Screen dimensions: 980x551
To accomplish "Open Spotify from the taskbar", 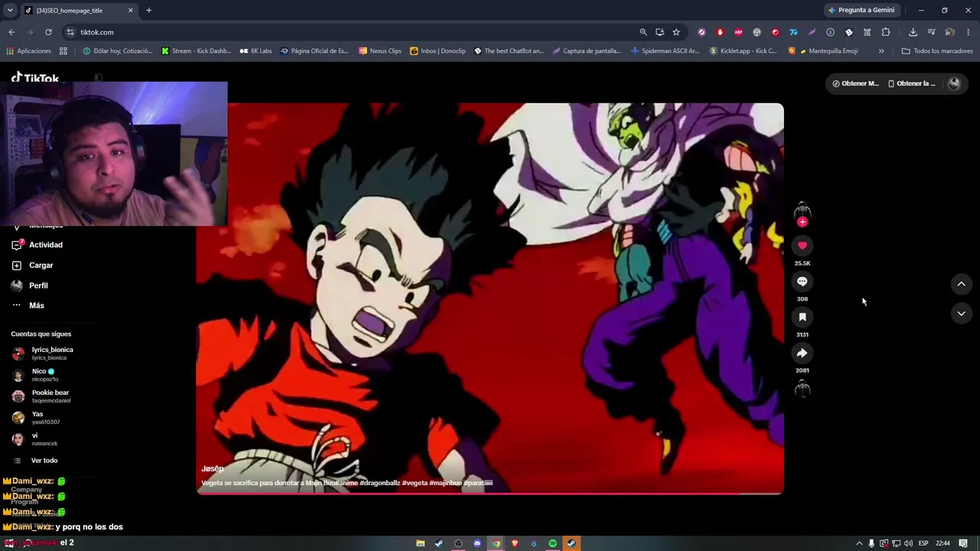I will 553,543.
